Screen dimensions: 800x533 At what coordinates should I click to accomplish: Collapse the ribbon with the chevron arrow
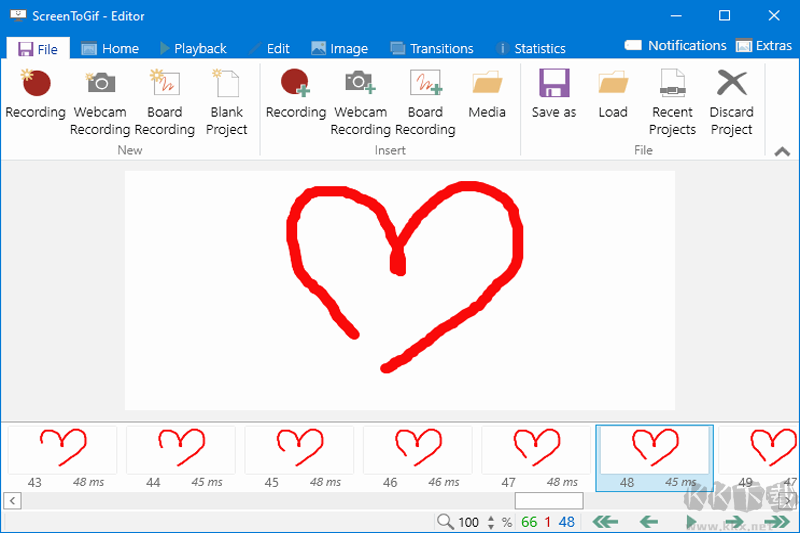pos(782,152)
